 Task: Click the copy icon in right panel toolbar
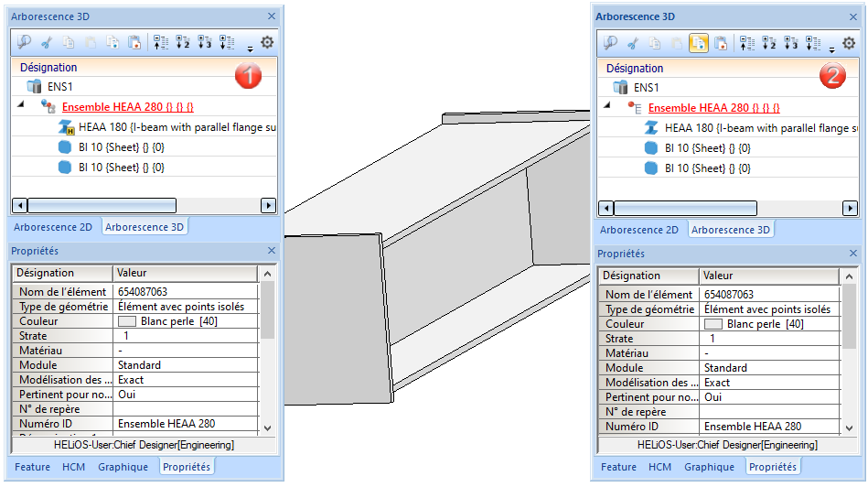[x=654, y=43]
